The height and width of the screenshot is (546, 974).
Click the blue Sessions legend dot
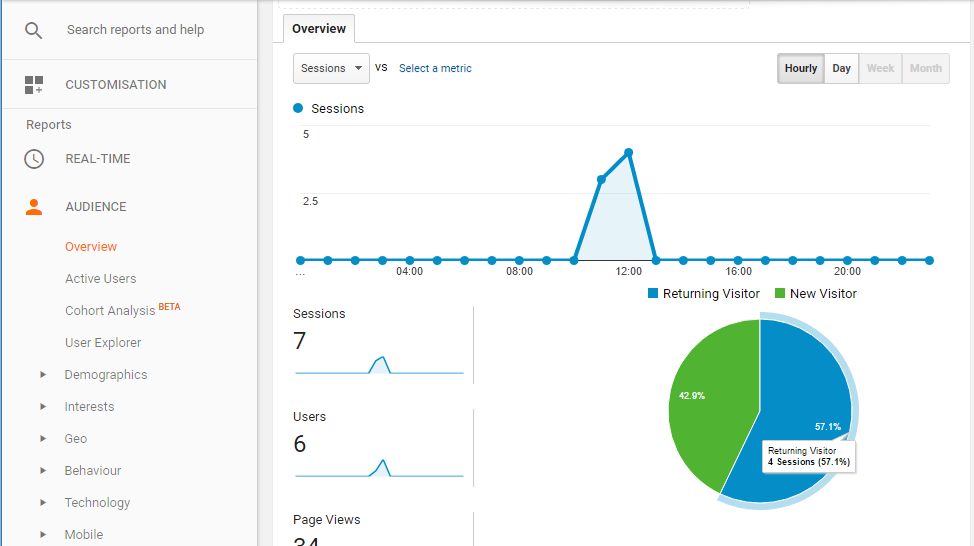click(298, 108)
